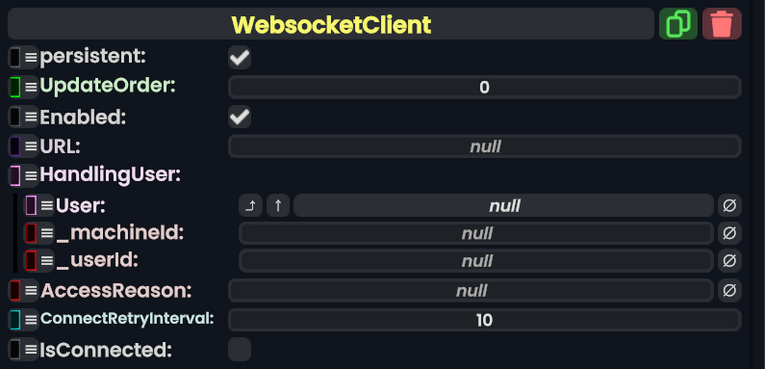Screen dimensions: 765x369
Task: Disable the Enabled checkbox
Action: (240, 117)
